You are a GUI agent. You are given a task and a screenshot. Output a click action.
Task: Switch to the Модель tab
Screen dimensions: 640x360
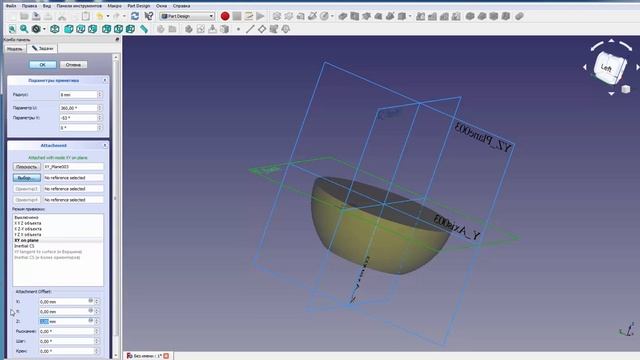pyautogui.click(x=15, y=49)
